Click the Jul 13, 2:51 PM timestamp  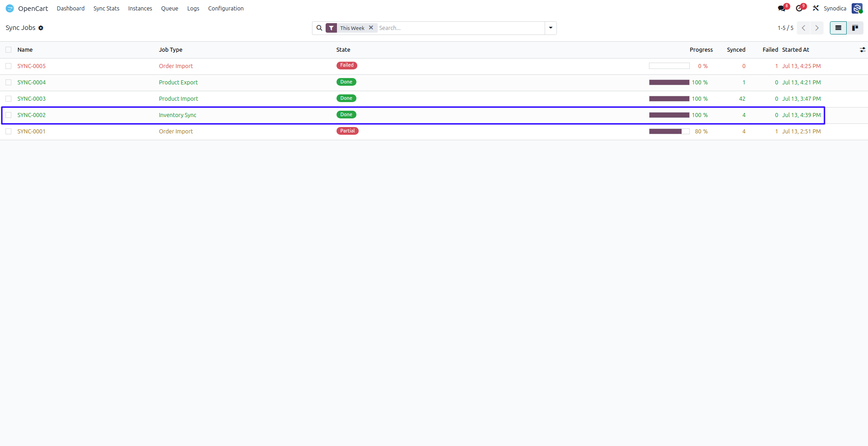click(x=801, y=132)
